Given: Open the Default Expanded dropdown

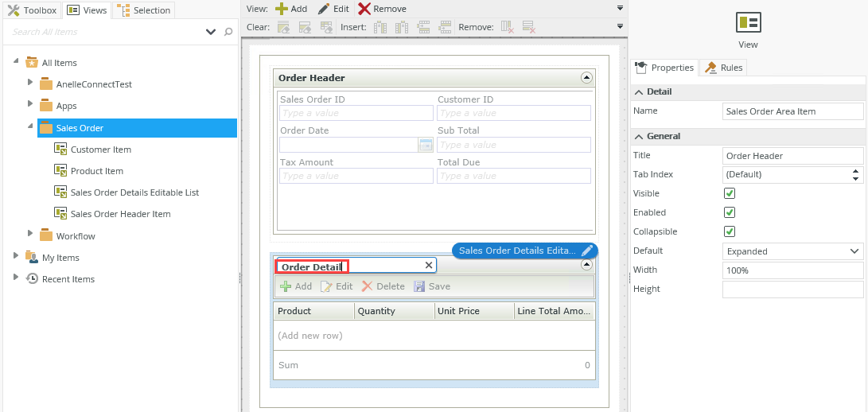Looking at the screenshot, I should point(792,251).
